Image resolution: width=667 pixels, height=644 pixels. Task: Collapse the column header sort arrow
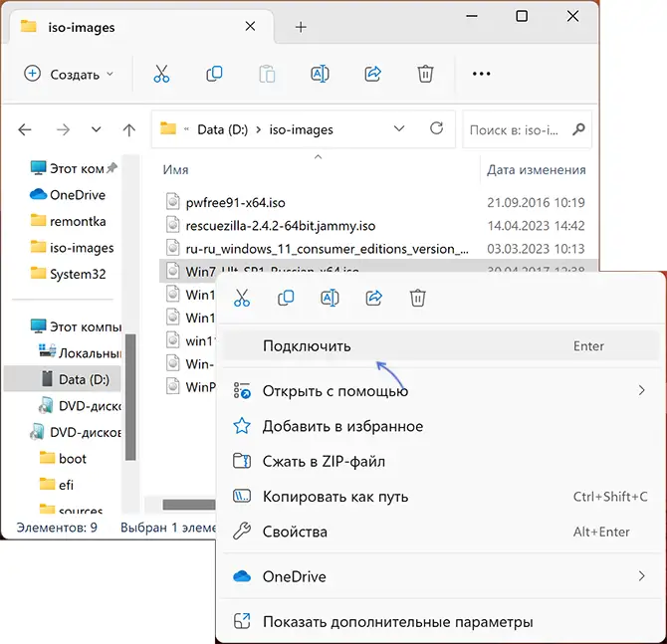coord(318,157)
